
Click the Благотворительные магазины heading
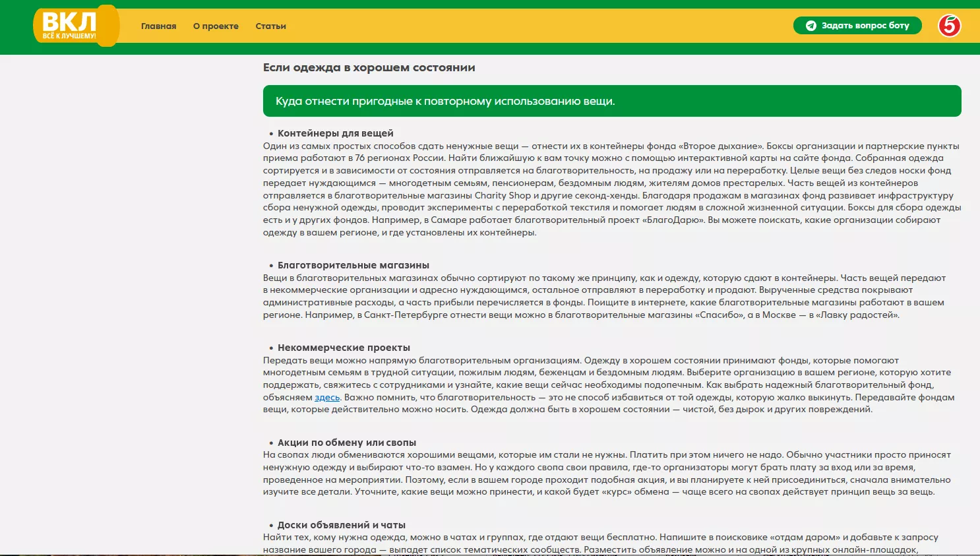353,265
